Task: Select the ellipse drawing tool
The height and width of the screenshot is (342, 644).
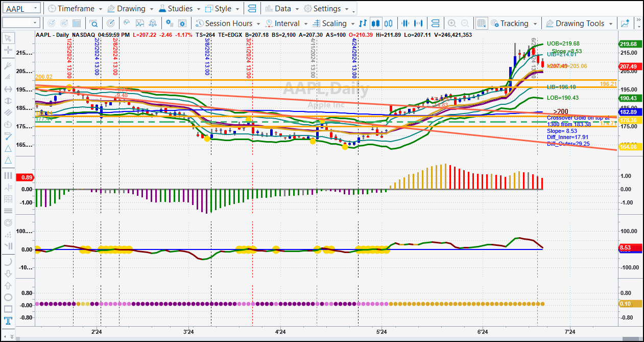Action: pyautogui.click(x=8, y=297)
